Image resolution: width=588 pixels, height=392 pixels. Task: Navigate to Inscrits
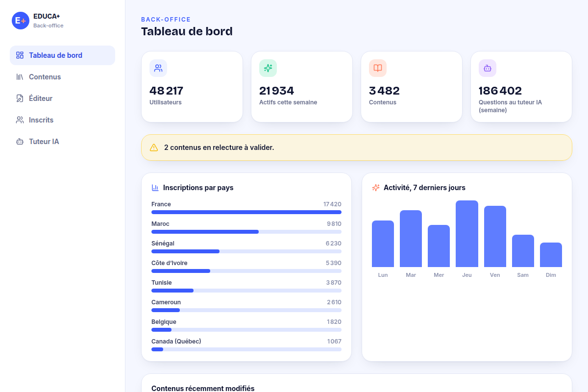62,120
